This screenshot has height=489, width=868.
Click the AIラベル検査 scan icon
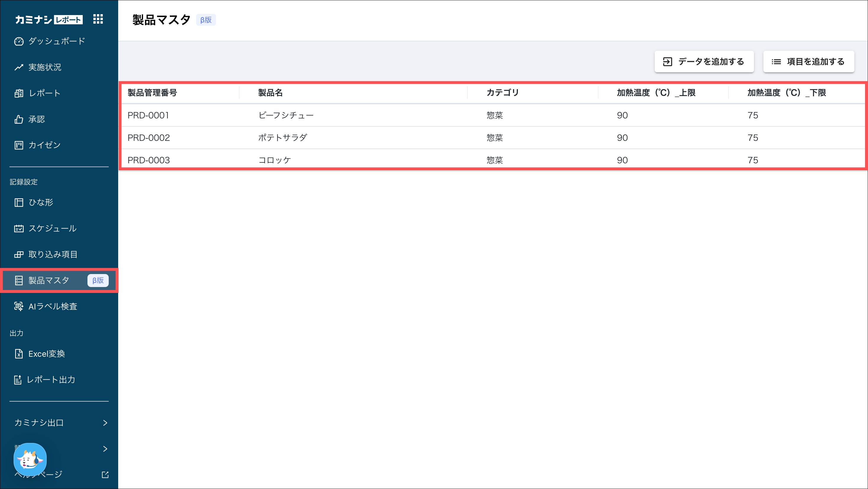click(19, 306)
